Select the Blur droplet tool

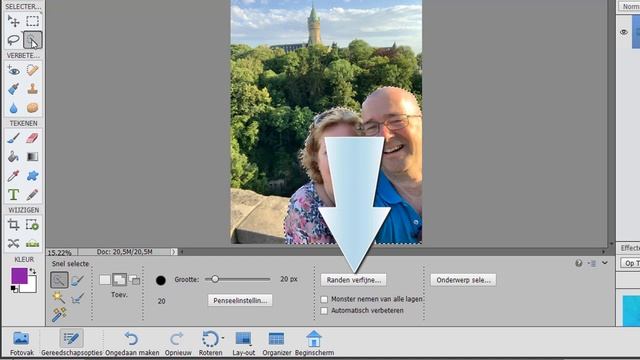(x=13, y=108)
